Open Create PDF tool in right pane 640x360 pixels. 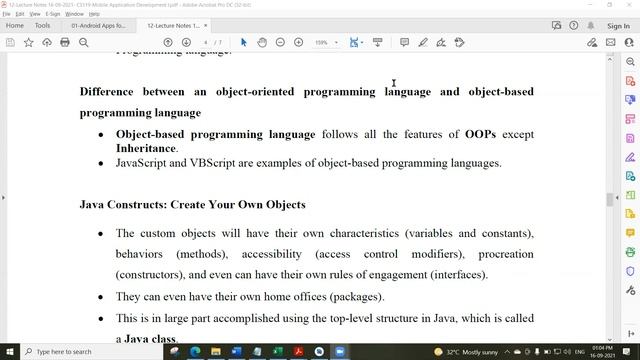(x=630, y=81)
